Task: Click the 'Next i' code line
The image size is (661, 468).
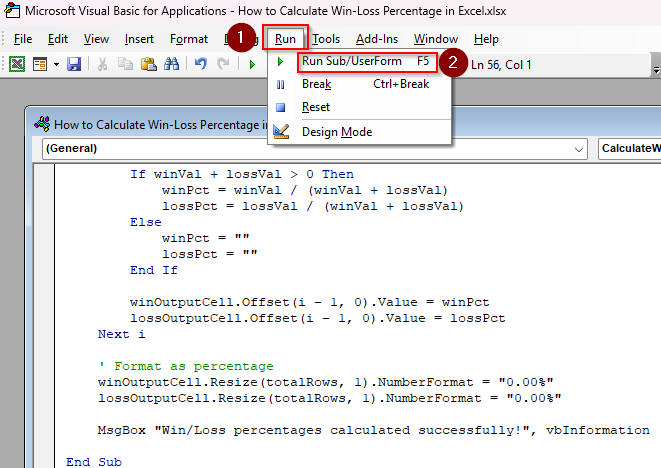Action: tap(121, 334)
